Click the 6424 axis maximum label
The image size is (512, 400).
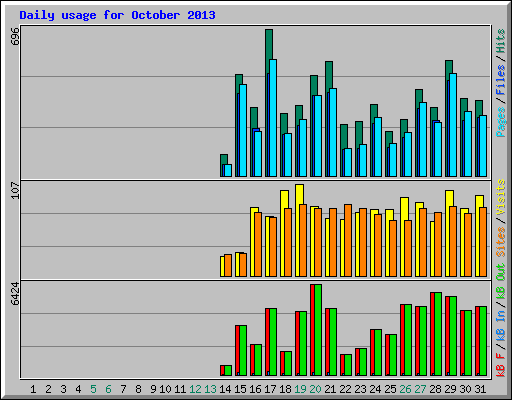(15, 294)
